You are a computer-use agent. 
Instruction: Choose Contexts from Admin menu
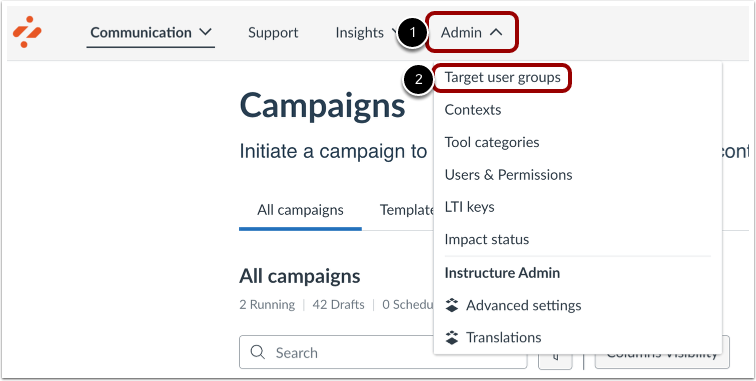tap(472, 110)
